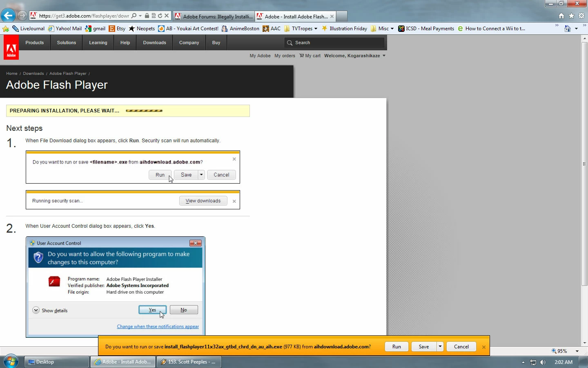Viewport: 588px width, 368px height.
Task: Open the AnimeBoston bookmark
Action: point(240,29)
